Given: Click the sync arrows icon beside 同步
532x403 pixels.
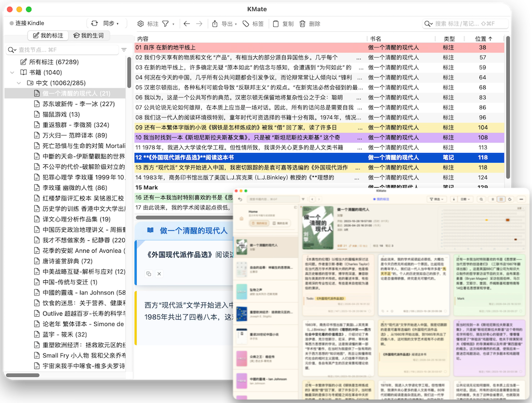Looking at the screenshot, I should (95, 23).
